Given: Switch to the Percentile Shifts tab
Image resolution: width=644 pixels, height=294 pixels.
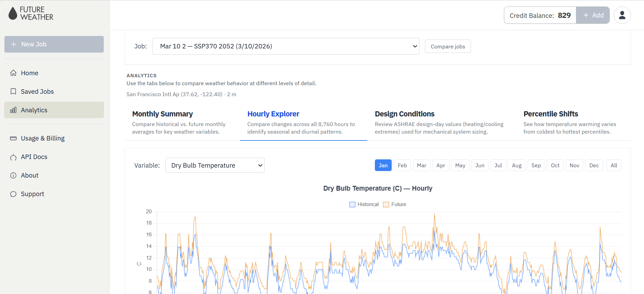Looking at the screenshot, I should pyautogui.click(x=573, y=122).
